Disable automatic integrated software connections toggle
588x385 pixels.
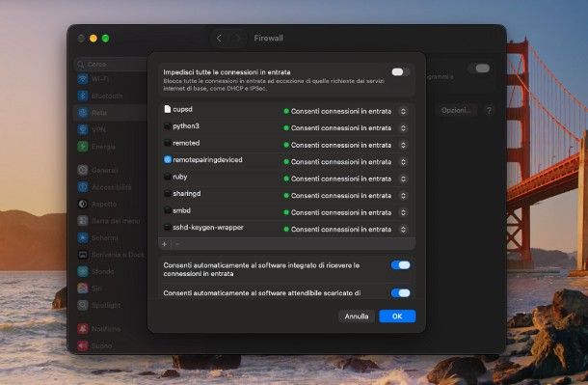click(400, 265)
